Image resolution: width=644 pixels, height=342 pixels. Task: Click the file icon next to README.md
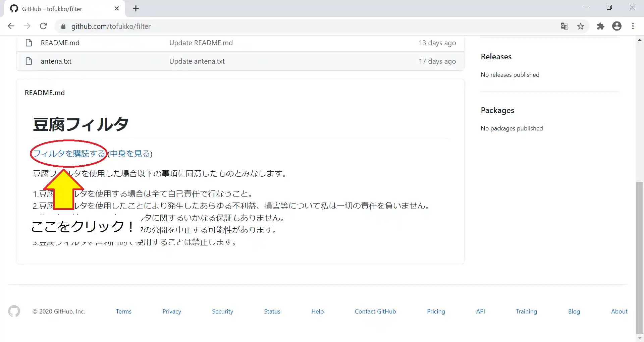[29, 43]
